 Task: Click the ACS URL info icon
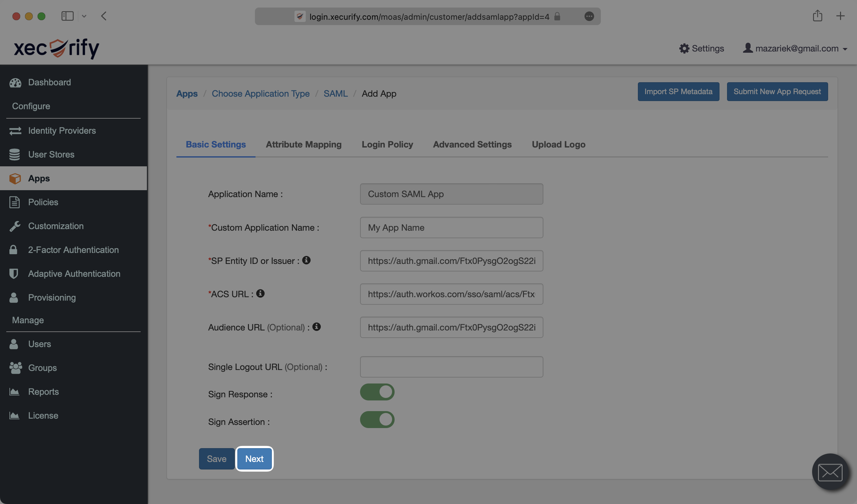260,293
